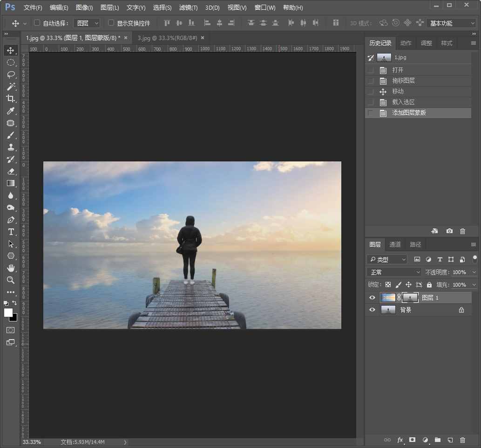Expand the 不透明度 100% dropdown
This screenshot has width=481, height=448.
pos(474,272)
